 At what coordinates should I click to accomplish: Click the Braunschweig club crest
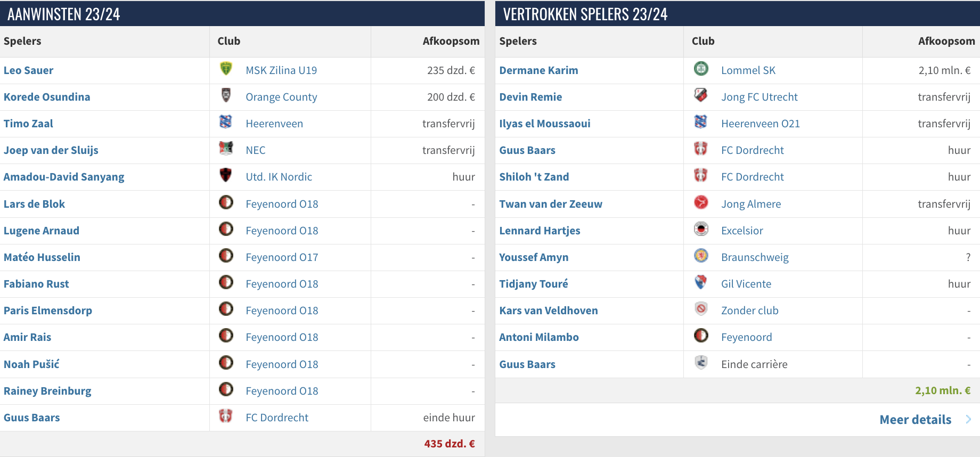(701, 256)
